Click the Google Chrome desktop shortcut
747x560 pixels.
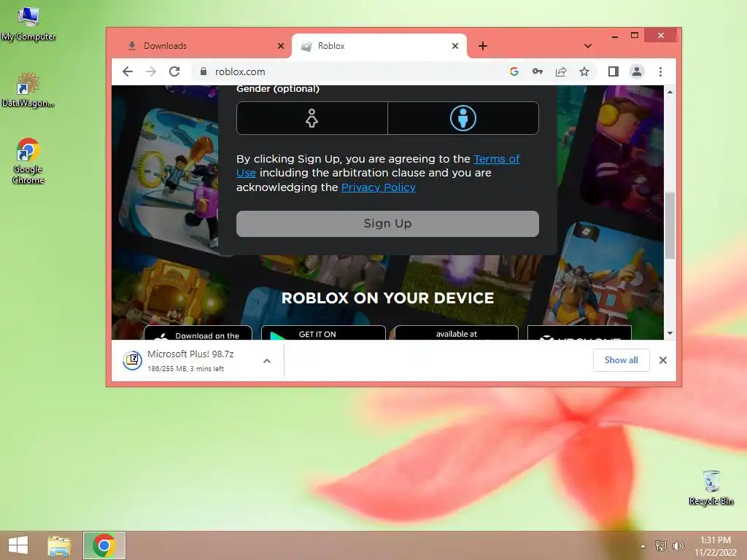pyautogui.click(x=28, y=161)
